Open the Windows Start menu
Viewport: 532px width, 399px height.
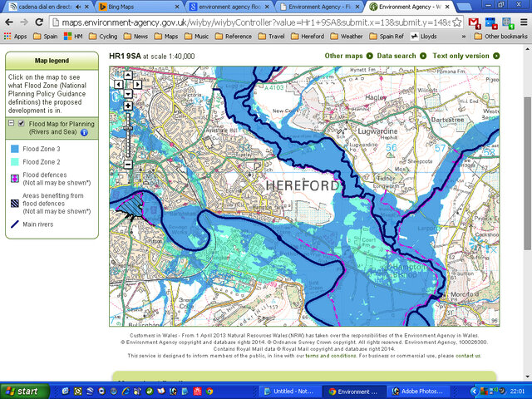pyautogui.click(x=22, y=391)
